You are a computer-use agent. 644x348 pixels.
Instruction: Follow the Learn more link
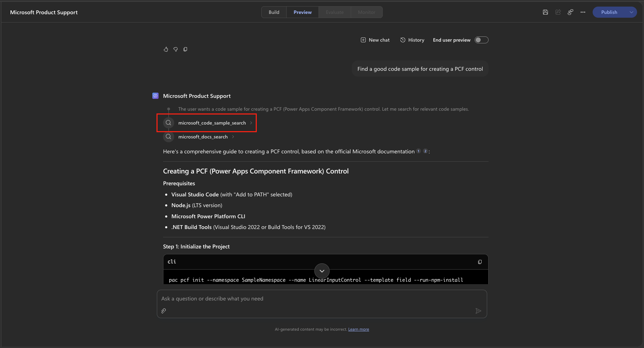(359, 329)
